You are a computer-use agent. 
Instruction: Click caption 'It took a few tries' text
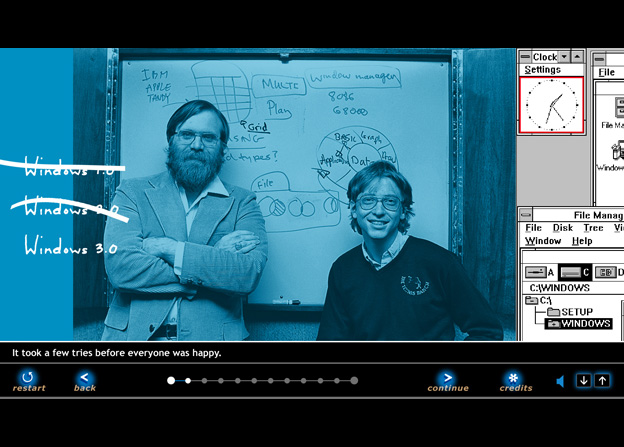(117, 353)
